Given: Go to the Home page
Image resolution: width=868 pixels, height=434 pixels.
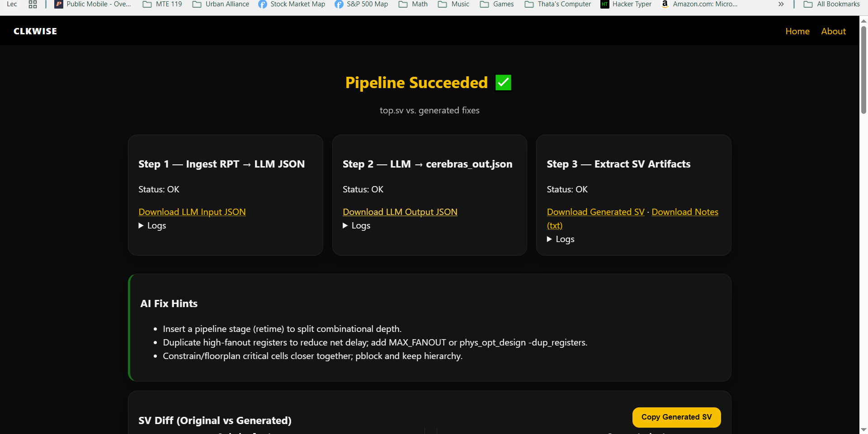Looking at the screenshot, I should (797, 31).
